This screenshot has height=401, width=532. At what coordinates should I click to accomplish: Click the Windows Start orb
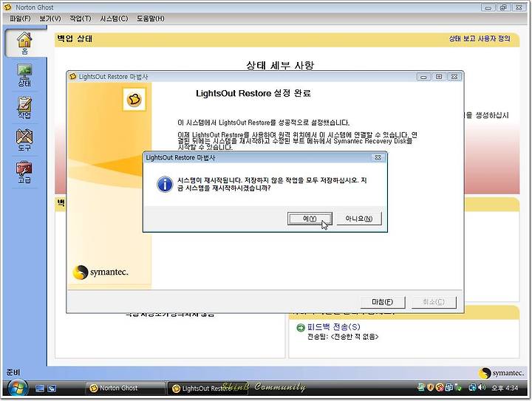[x=18, y=388]
